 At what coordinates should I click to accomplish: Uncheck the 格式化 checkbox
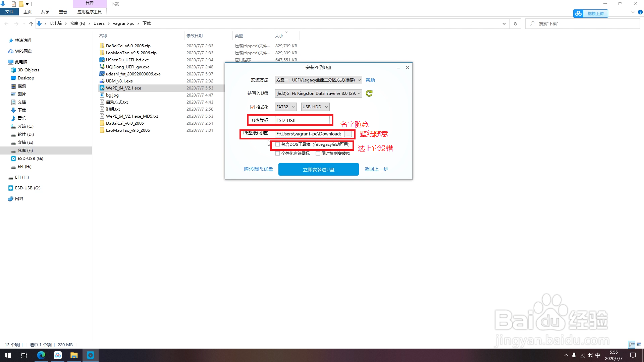click(252, 107)
